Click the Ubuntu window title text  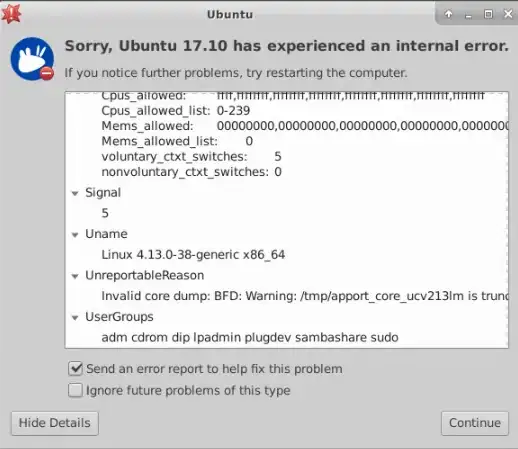230,15
